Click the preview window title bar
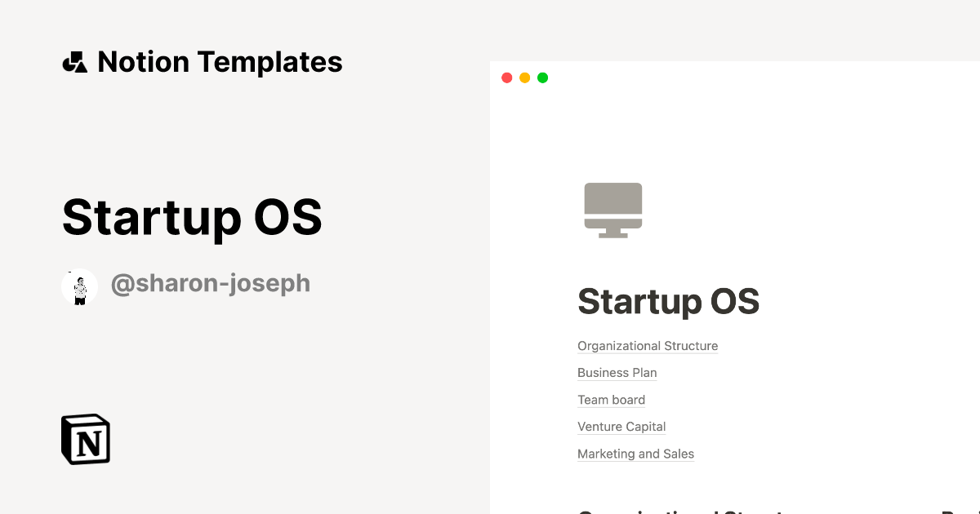The image size is (980, 514). click(735, 78)
